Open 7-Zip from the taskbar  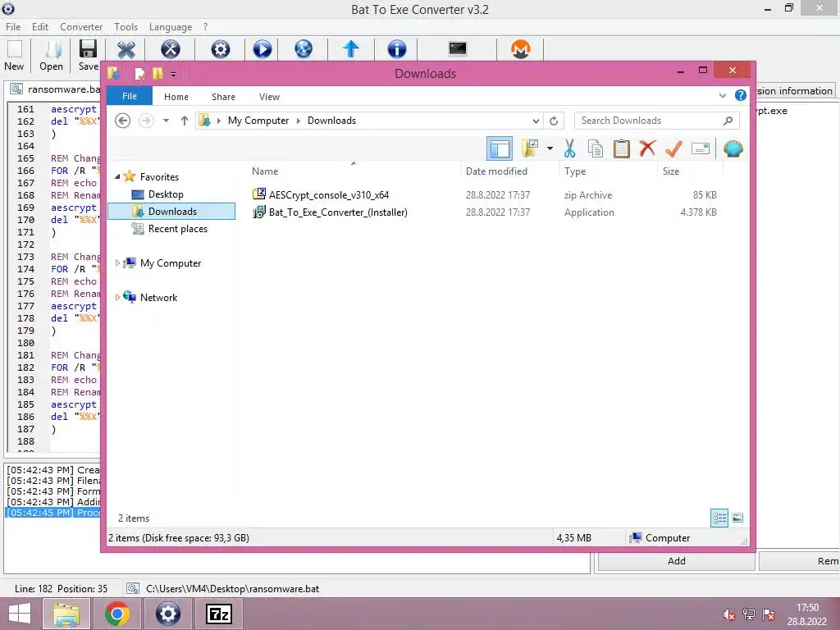[x=218, y=614]
